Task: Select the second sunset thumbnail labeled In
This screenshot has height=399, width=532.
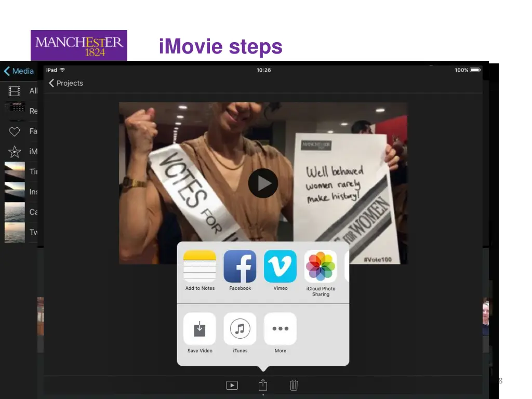Action: pyautogui.click(x=15, y=192)
